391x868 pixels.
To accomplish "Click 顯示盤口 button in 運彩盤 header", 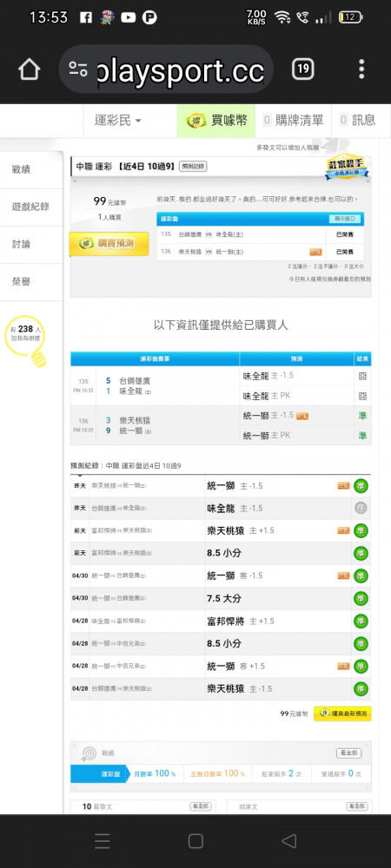I will tap(344, 220).
